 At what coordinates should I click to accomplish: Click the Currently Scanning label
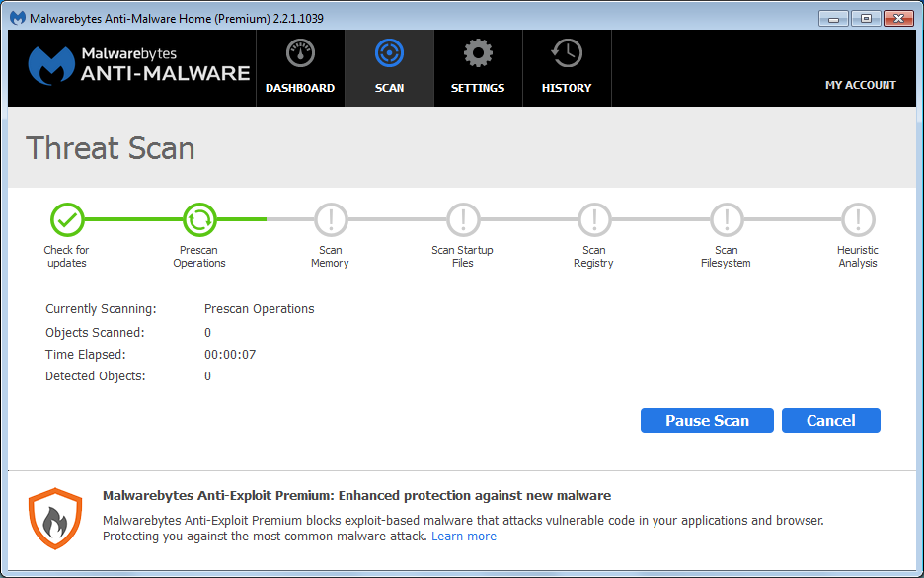(101, 309)
